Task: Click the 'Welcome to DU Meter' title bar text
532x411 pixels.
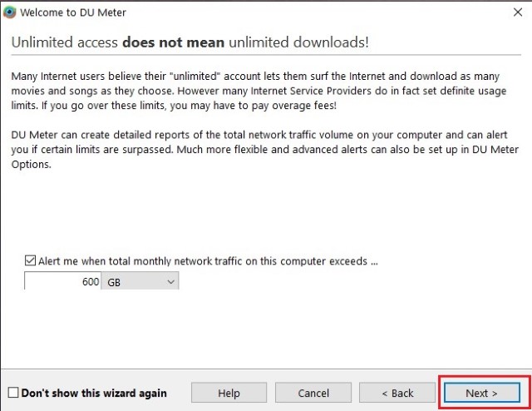Action: [73, 12]
